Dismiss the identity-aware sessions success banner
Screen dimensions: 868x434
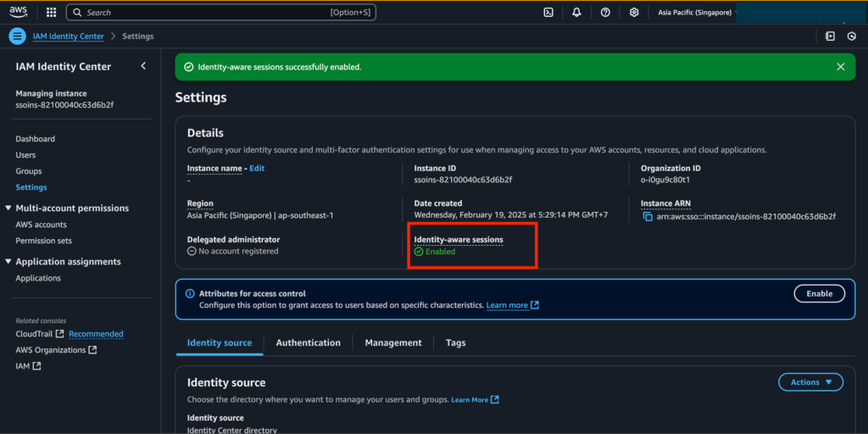(840, 67)
